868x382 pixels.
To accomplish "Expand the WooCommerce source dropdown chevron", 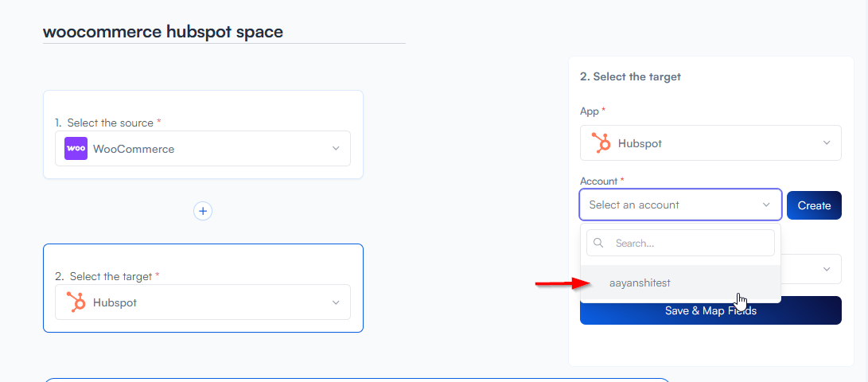I will [336, 149].
